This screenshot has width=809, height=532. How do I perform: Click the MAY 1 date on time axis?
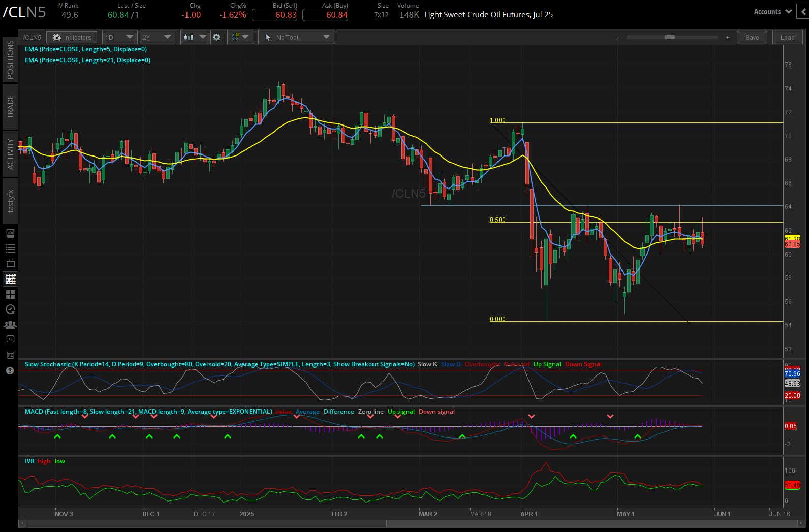(626, 514)
